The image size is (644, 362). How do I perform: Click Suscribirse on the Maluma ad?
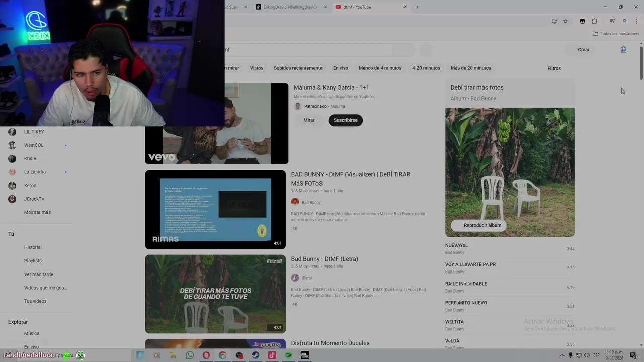pyautogui.click(x=346, y=120)
